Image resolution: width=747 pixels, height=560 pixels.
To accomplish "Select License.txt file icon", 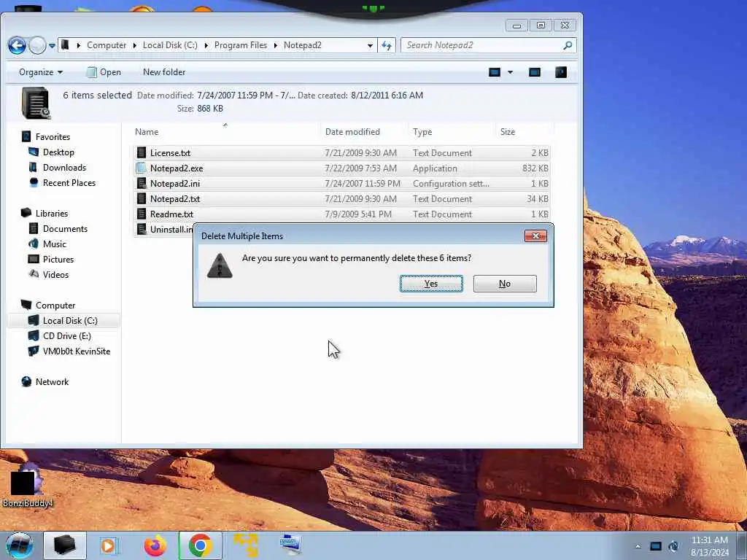I will point(141,152).
